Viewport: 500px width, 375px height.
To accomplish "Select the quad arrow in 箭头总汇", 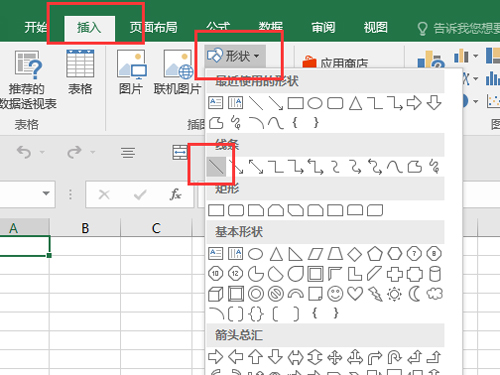I will (x=335, y=357).
